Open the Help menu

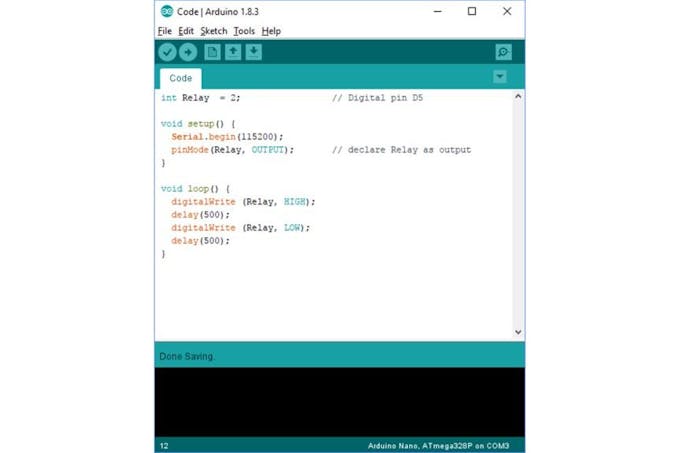tap(271, 31)
